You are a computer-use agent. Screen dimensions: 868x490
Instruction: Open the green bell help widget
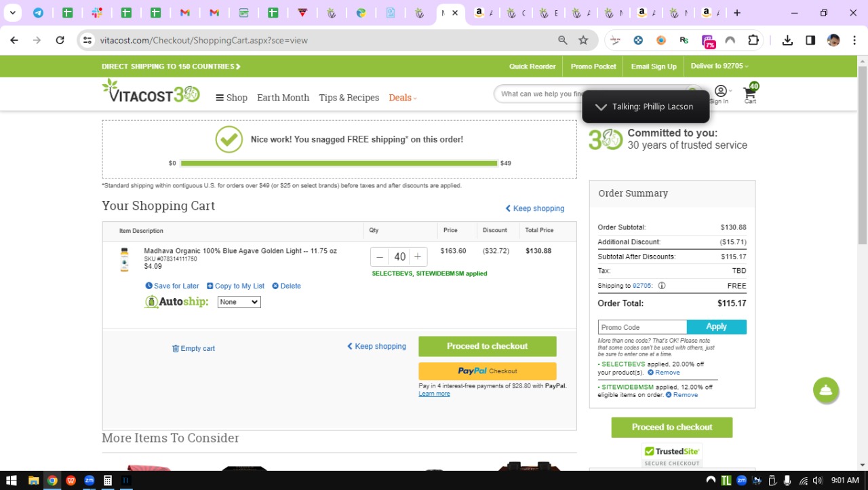[x=826, y=390]
